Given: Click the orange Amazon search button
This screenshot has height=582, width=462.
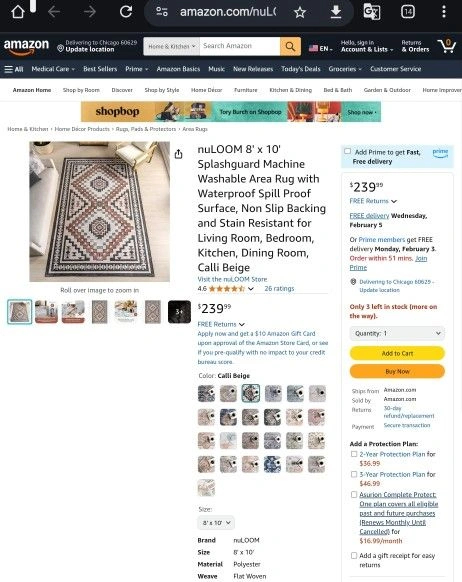Looking at the screenshot, I should pos(290,46).
